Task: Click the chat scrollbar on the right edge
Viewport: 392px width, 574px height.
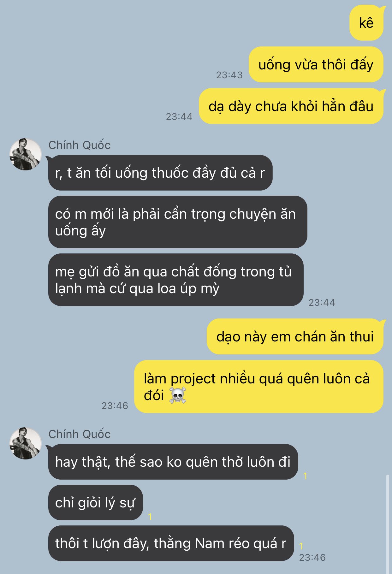Action: pyautogui.click(x=388, y=524)
